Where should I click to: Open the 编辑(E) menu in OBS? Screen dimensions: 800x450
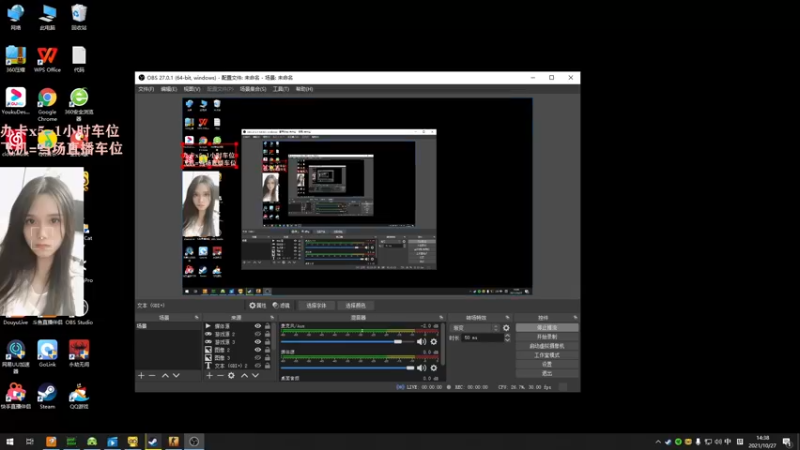pos(168,89)
